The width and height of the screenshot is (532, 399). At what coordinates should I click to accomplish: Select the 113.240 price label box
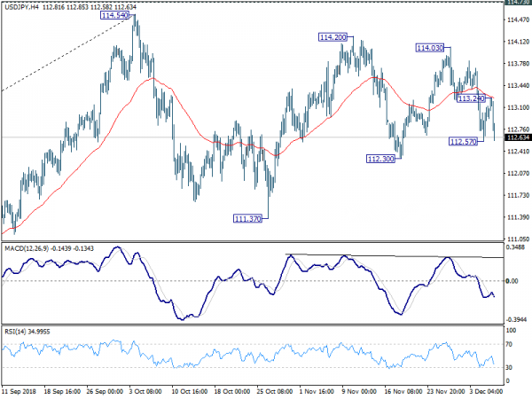coord(471,98)
